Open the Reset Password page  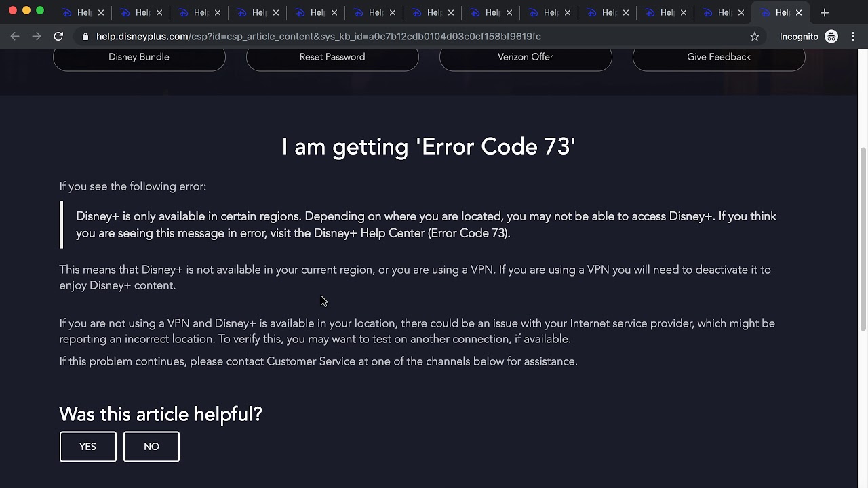click(x=332, y=57)
